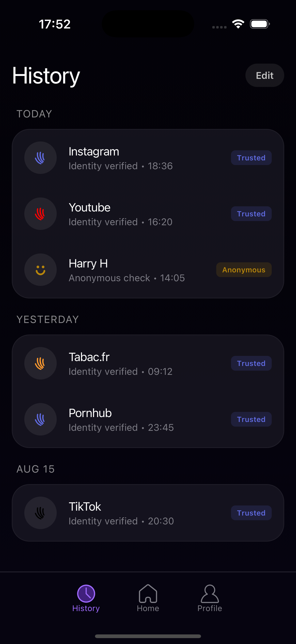Open the Tabac.fr verification entry
Viewport: 296px width, 644px height.
(x=121, y=364)
